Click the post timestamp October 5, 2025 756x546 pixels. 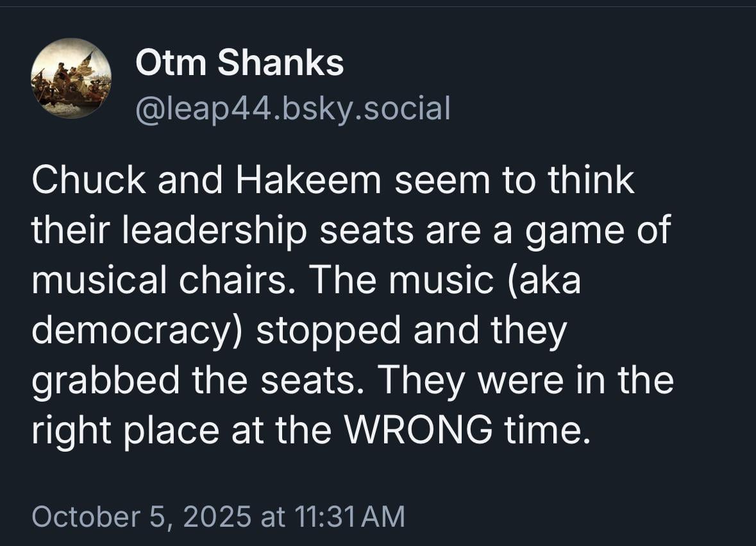141,516
